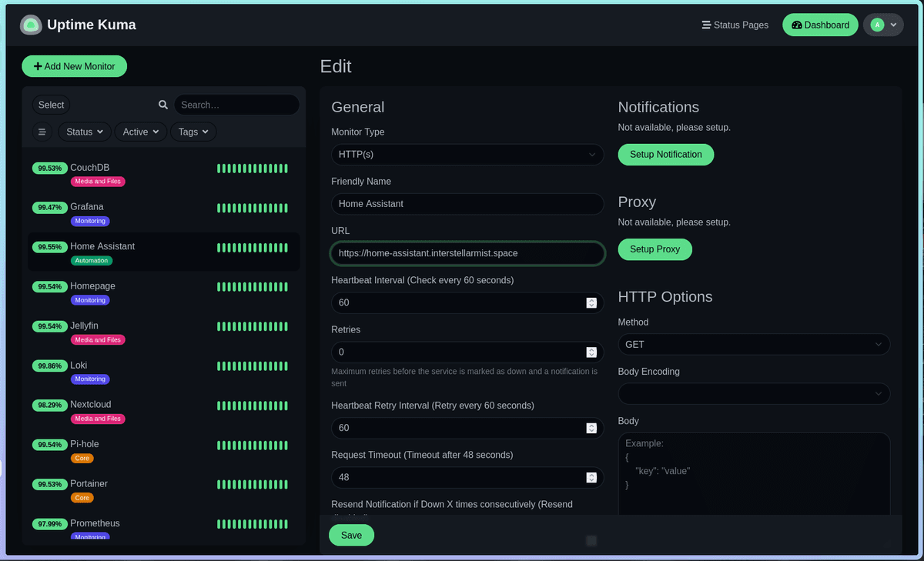This screenshot has height=561, width=924.
Task: Select the Grafana monitor
Action: point(163,212)
